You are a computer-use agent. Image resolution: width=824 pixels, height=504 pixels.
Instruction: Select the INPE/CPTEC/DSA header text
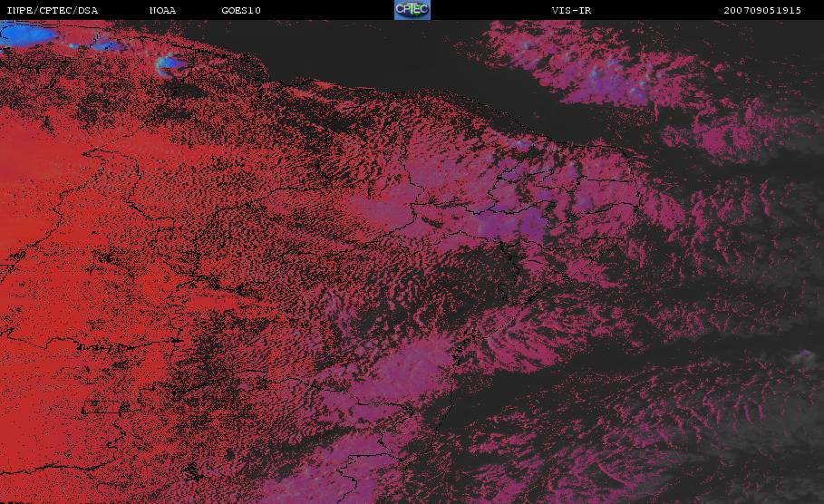click(52, 11)
